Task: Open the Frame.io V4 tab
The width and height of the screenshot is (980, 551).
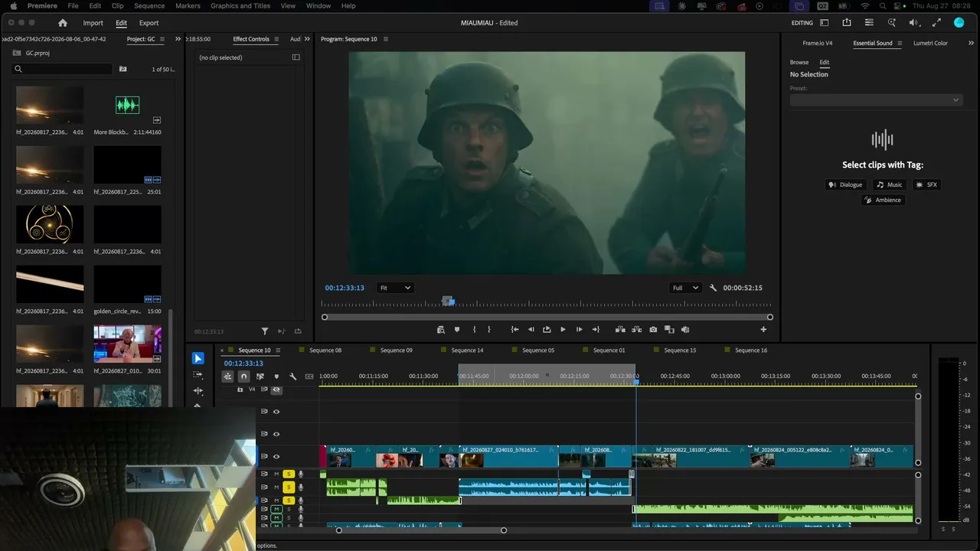Action: [818, 44]
